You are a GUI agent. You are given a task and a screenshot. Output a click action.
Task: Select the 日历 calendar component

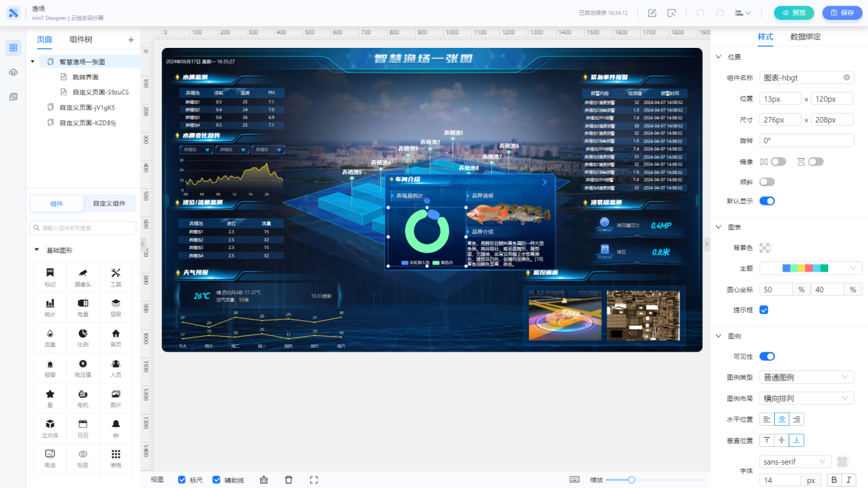(83, 428)
